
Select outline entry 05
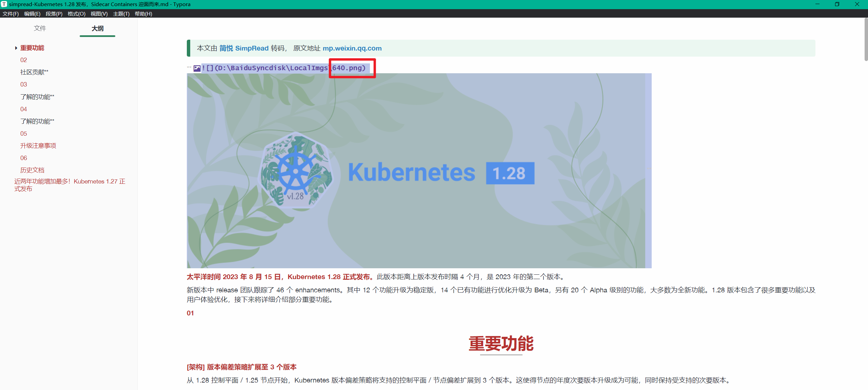click(x=23, y=134)
